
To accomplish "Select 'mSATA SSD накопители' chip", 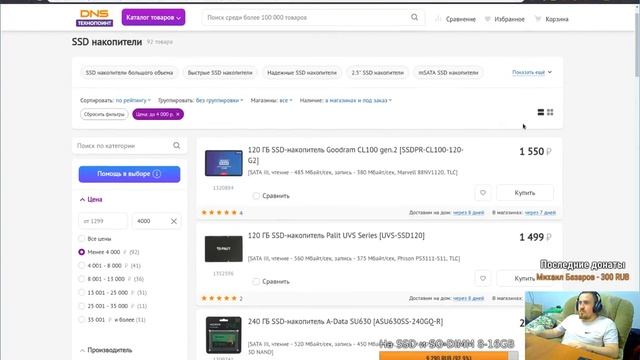I will (x=448, y=73).
